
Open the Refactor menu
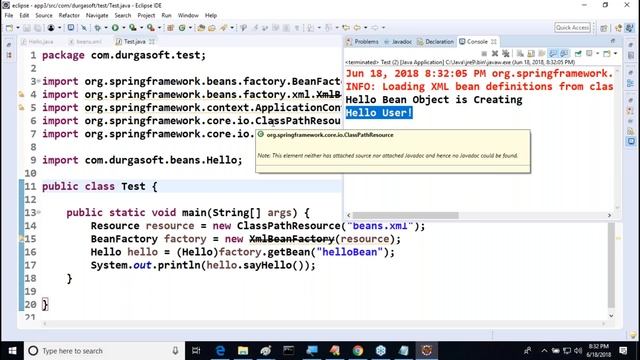(x=69, y=15)
